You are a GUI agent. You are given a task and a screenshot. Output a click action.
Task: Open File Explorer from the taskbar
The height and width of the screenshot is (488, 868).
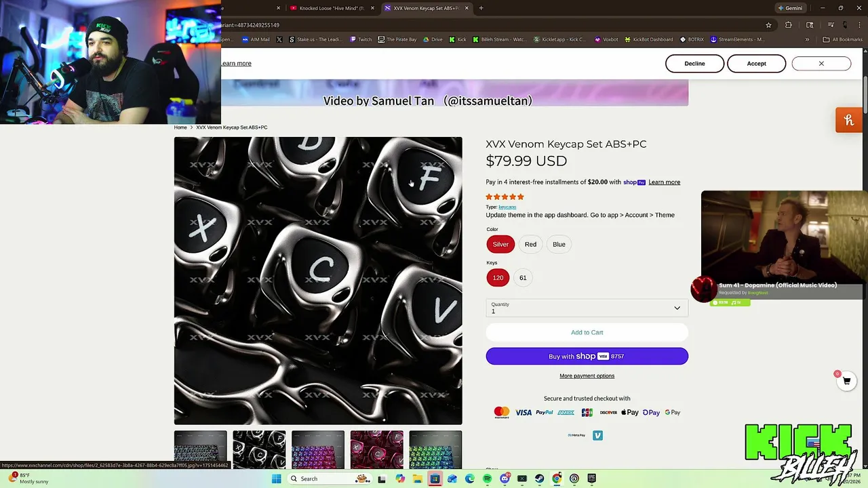click(x=417, y=479)
